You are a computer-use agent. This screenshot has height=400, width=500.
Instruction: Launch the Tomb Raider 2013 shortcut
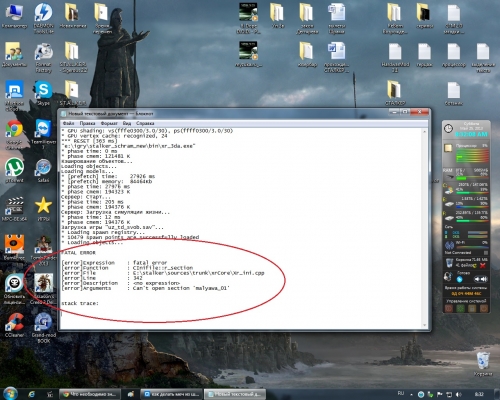pyautogui.click(x=44, y=250)
